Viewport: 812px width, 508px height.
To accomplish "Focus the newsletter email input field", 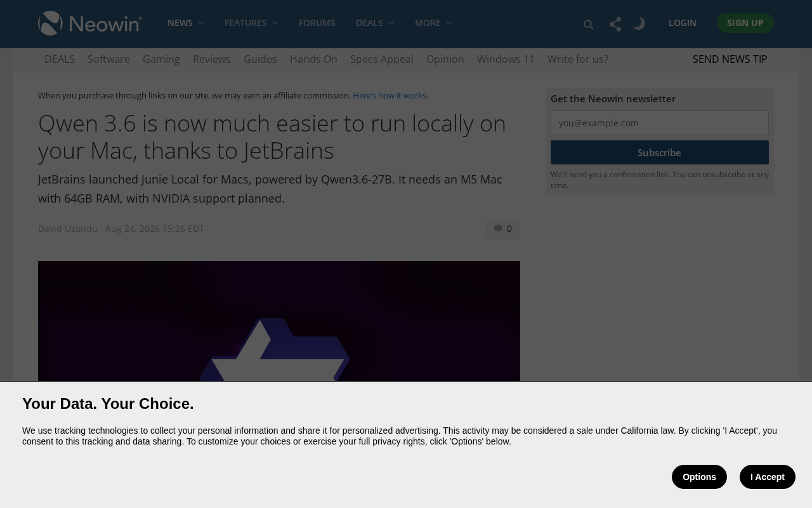I will coord(660,123).
